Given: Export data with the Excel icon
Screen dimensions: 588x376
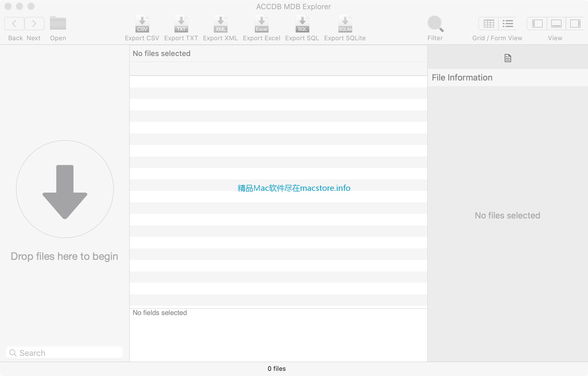Looking at the screenshot, I should coord(262,24).
